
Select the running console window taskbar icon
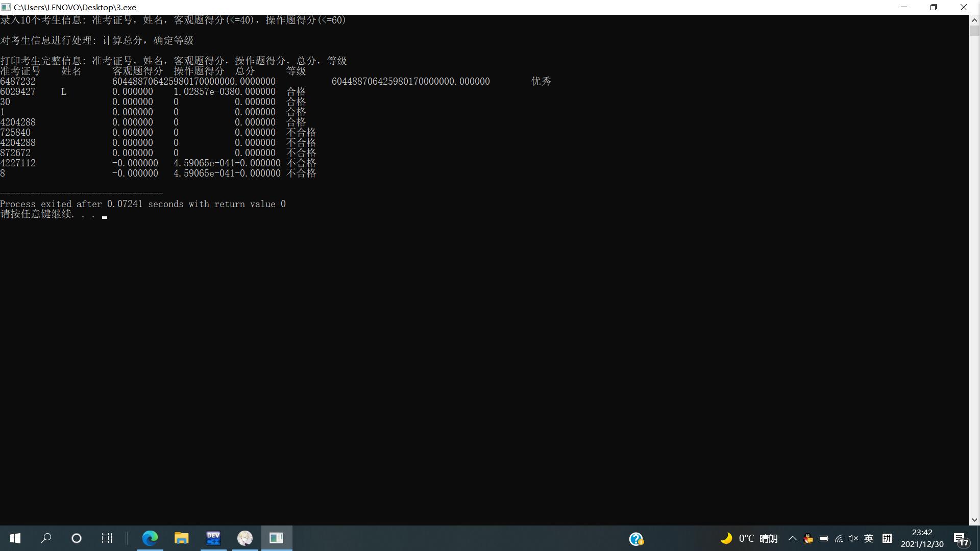277,538
